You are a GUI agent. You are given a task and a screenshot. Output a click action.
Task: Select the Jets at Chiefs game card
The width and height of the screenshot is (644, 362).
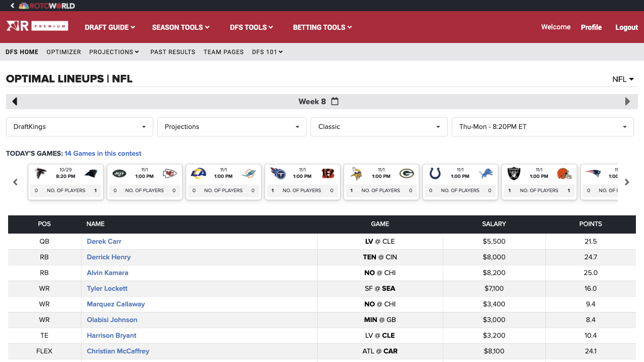[145, 182]
